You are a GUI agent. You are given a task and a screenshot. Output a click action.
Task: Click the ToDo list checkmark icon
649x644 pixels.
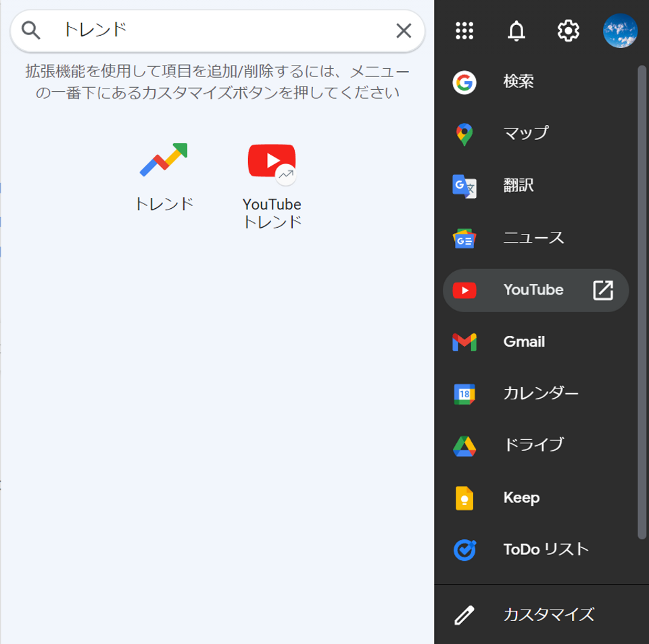[x=464, y=550]
